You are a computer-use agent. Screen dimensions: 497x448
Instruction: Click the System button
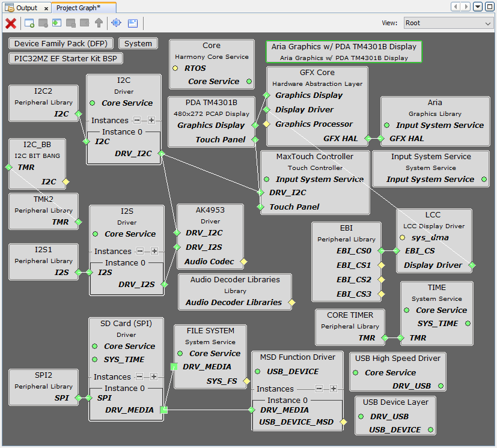(138, 44)
